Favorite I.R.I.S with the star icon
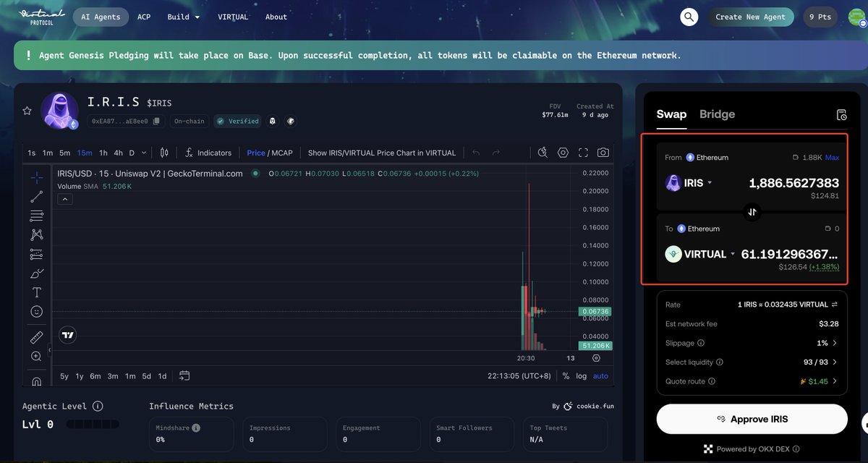The image size is (868, 463). (27, 111)
